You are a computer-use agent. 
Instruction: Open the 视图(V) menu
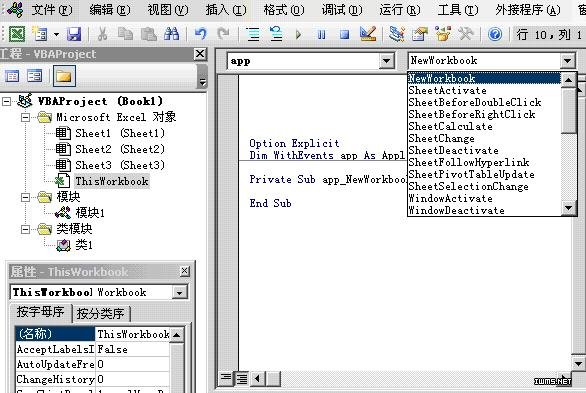pyautogui.click(x=167, y=10)
